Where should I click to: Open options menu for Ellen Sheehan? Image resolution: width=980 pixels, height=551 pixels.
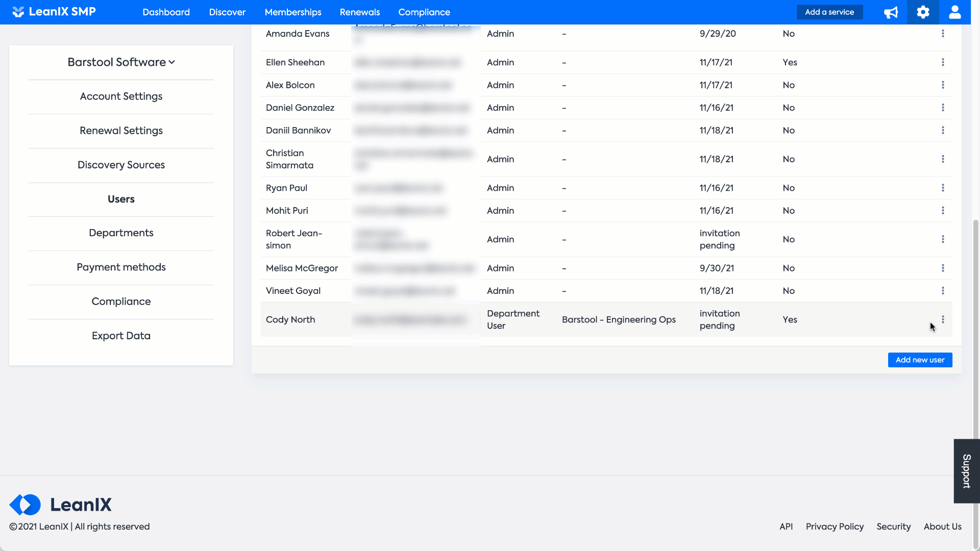943,62
